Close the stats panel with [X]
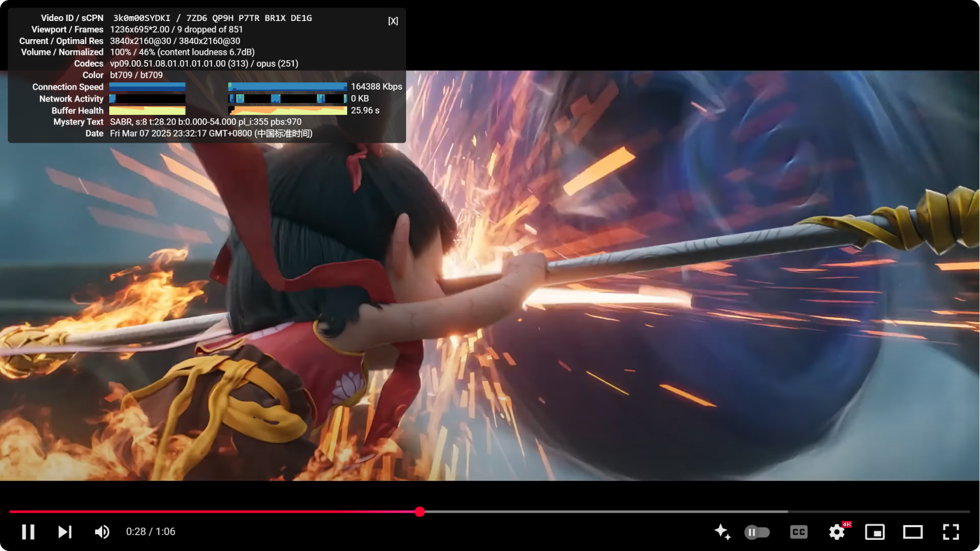980x551 pixels. click(x=393, y=21)
